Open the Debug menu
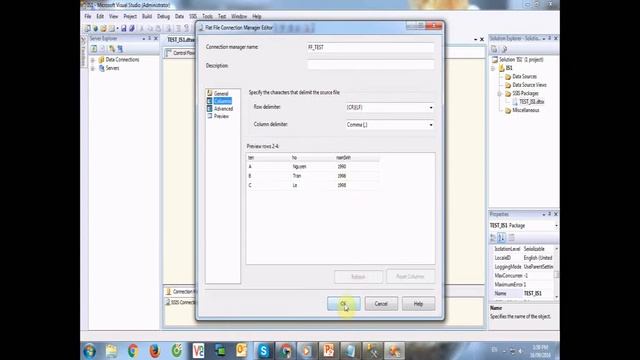Screen dimensions: 640x360 coord(163,16)
